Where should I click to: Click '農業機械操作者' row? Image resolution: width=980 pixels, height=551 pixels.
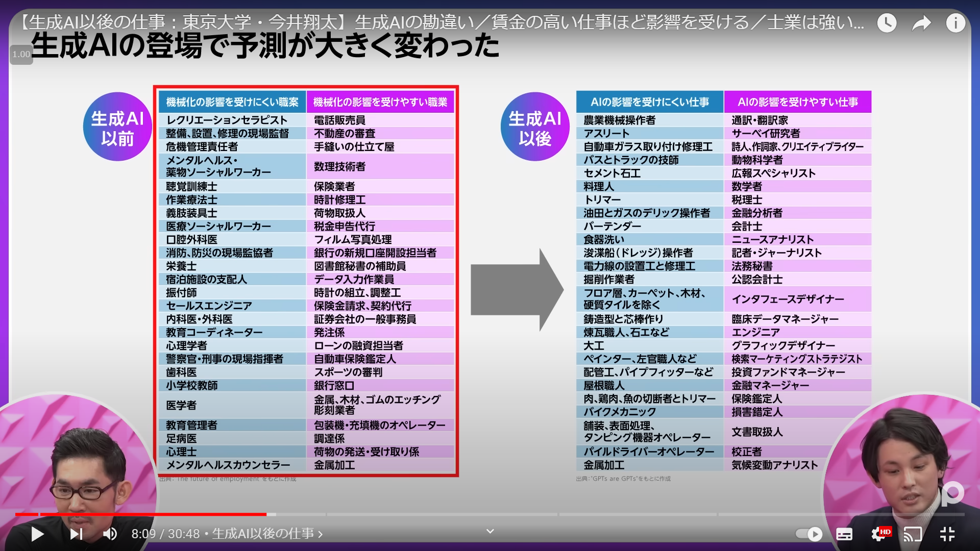(x=649, y=120)
